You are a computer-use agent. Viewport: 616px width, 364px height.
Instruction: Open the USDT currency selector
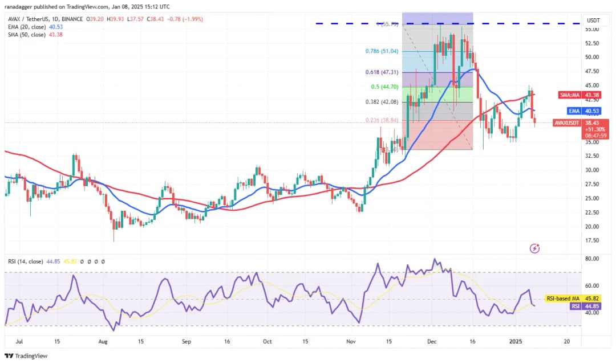(x=593, y=21)
